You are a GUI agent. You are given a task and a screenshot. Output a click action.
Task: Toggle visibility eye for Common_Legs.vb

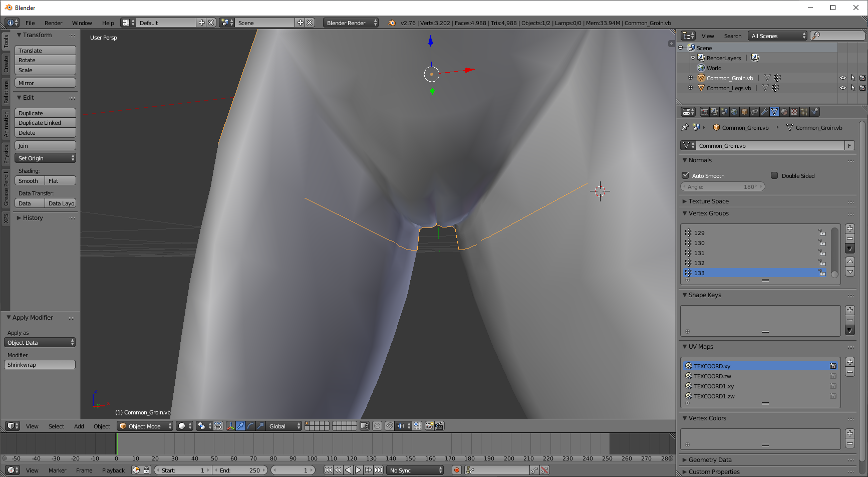pos(843,88)
